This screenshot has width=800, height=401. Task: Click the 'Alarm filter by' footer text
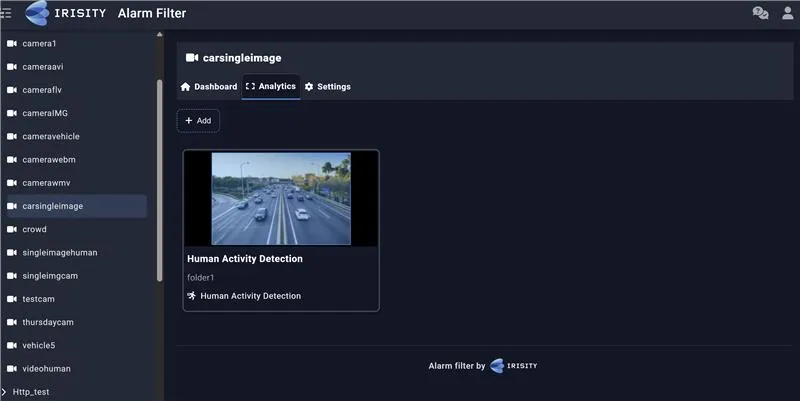tap(457, 366)
